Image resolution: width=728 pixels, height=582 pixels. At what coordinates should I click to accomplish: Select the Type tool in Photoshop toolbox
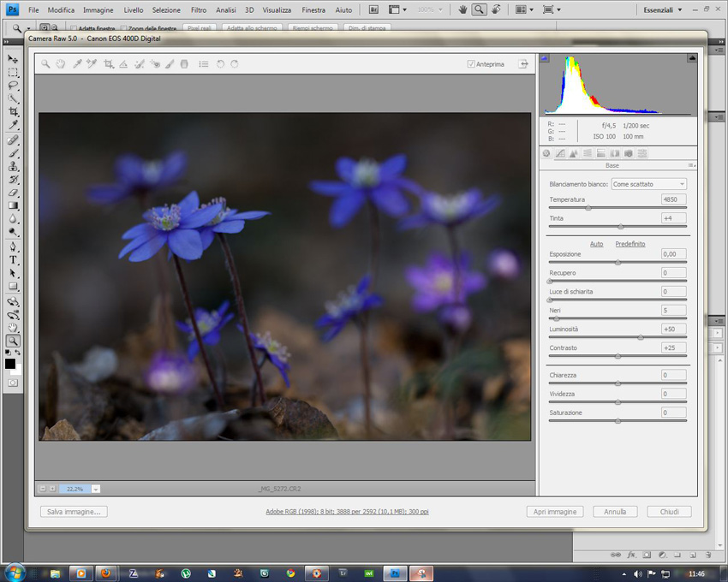[x=13, y=259]
